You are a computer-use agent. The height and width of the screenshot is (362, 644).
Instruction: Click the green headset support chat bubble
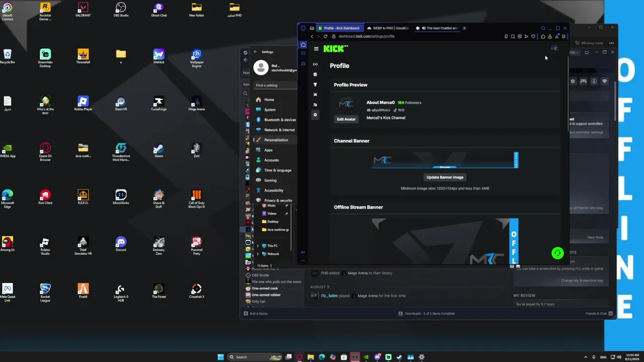[x=557, y=253]
